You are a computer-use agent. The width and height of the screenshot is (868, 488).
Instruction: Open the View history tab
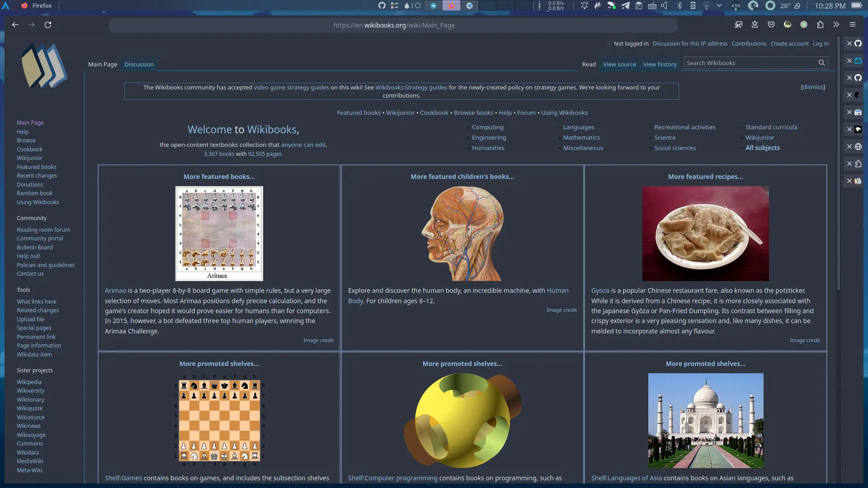pyautogui.click(x=660, y=65)
